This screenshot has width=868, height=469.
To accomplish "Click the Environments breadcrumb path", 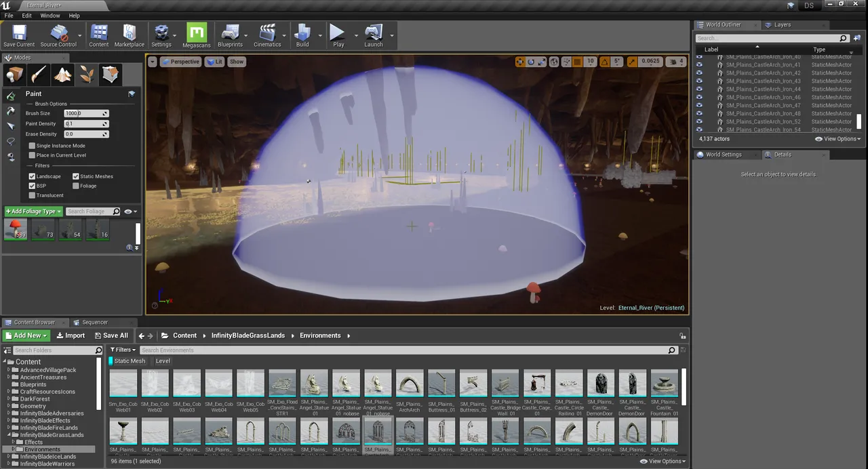I will (320, 335).
